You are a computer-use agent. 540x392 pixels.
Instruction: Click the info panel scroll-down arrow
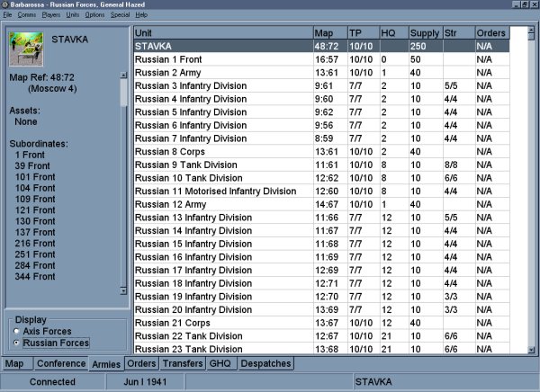(123, 291)
